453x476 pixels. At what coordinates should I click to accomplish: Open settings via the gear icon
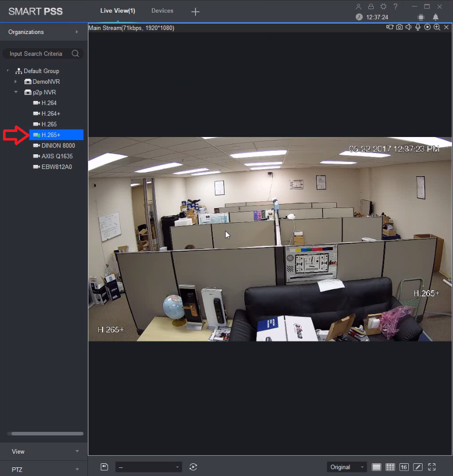tap(383, 7)
